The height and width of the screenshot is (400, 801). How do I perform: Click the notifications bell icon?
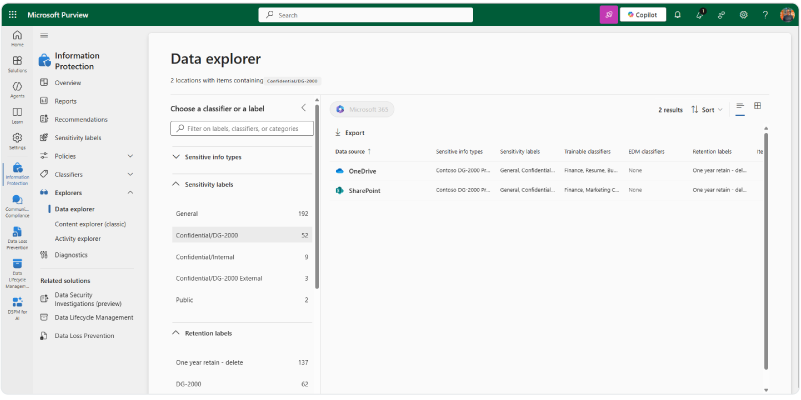tap(677, 15)
